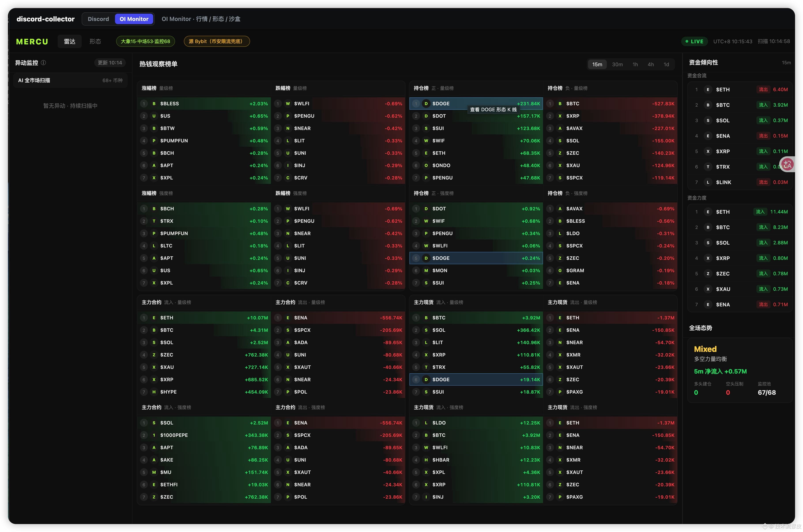Click the 查看 DOGE 形态 K 线 tooltip
The height and width of the screenshot is (532, 803).
click(493, 109)
